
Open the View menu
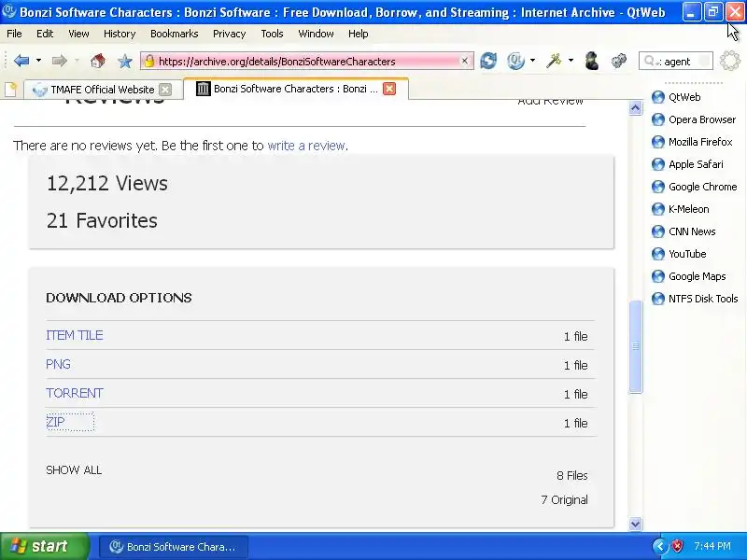click(78, 34)
